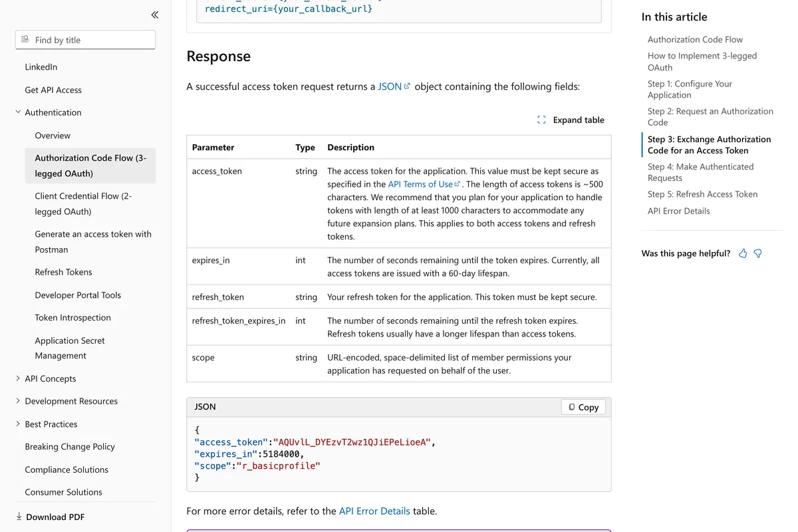Expand the API Concepts section

click(x=18, y=378)
